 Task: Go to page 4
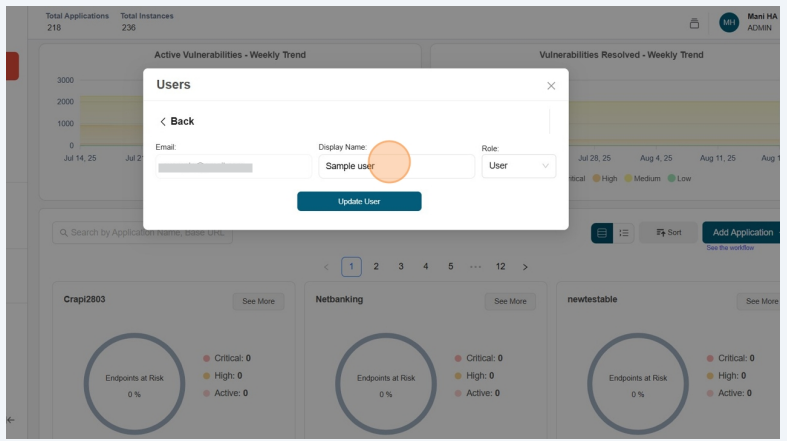426,266
